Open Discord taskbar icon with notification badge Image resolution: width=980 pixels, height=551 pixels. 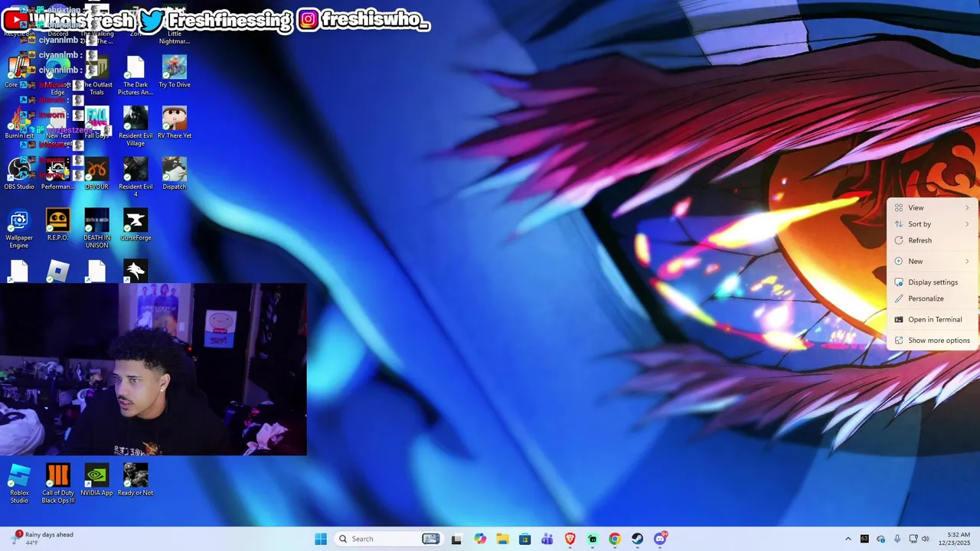[660, 539]
